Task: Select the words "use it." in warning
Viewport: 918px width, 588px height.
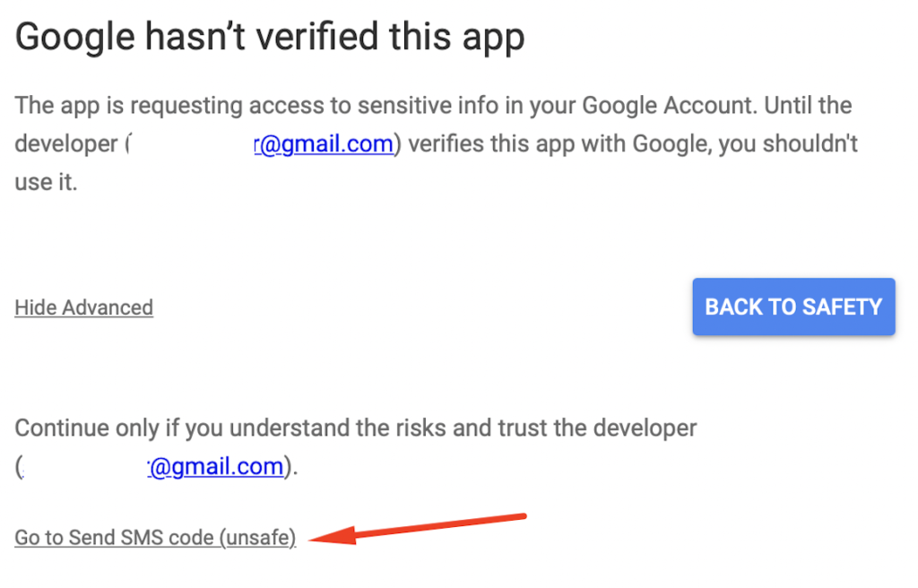Action: pos(46,182)
